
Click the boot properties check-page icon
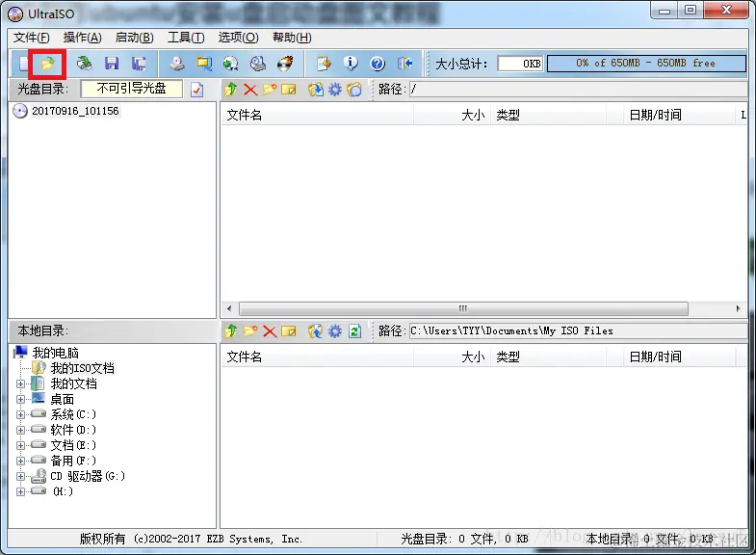click(196, 90)
